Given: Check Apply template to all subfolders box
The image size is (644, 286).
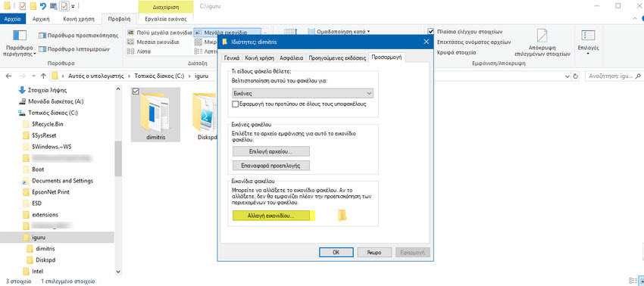Looking at the screenshot, I should [x=236, y=104].
